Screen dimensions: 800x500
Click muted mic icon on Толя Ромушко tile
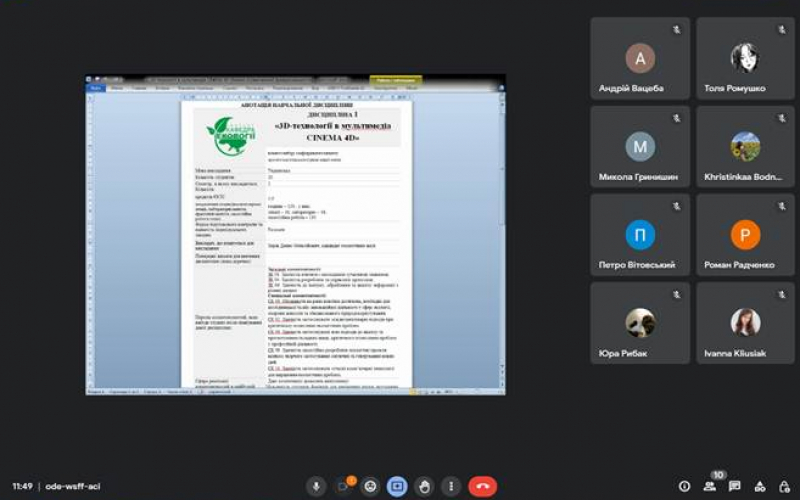click(x=782, y=30)
